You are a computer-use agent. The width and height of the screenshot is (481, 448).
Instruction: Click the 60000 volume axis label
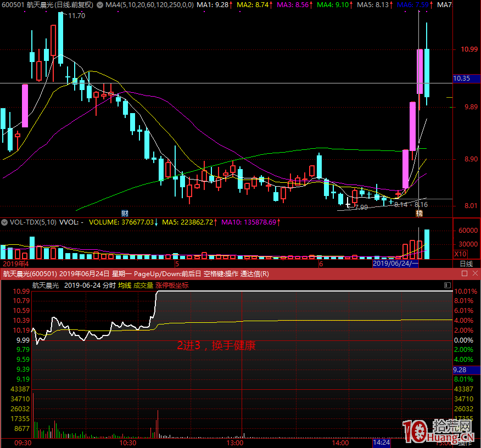pyautogui.click(x=468, y=231)
